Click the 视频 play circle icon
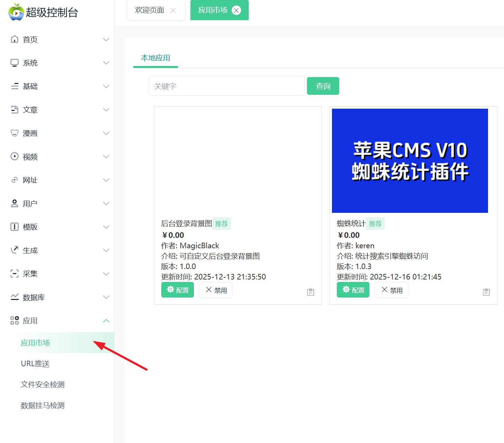Image resolution: width=504 pixels, height=443 pixels. (x=15, y=157)
